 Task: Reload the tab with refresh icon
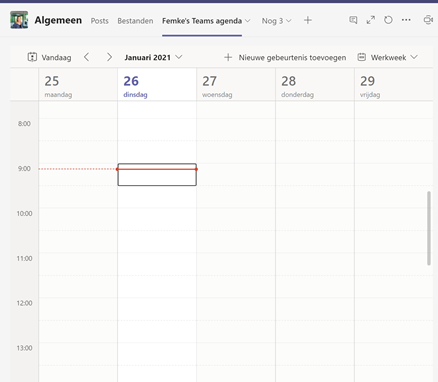point(388,20)
